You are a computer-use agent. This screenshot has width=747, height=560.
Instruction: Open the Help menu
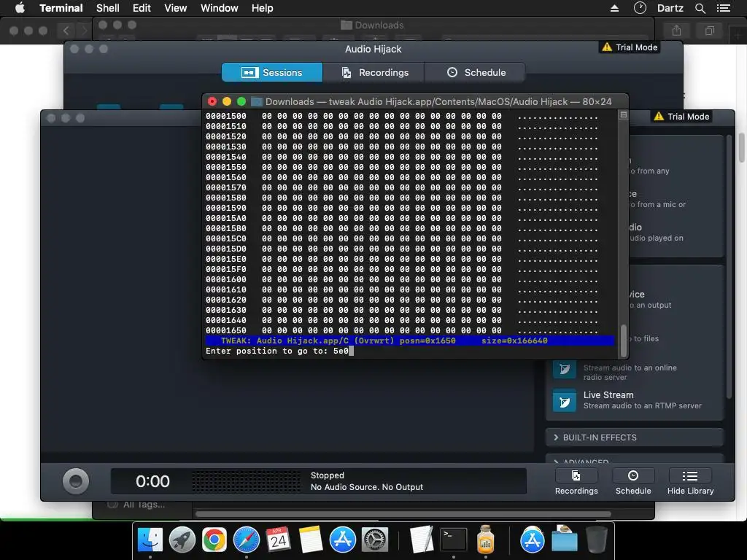tap(262, 8)
